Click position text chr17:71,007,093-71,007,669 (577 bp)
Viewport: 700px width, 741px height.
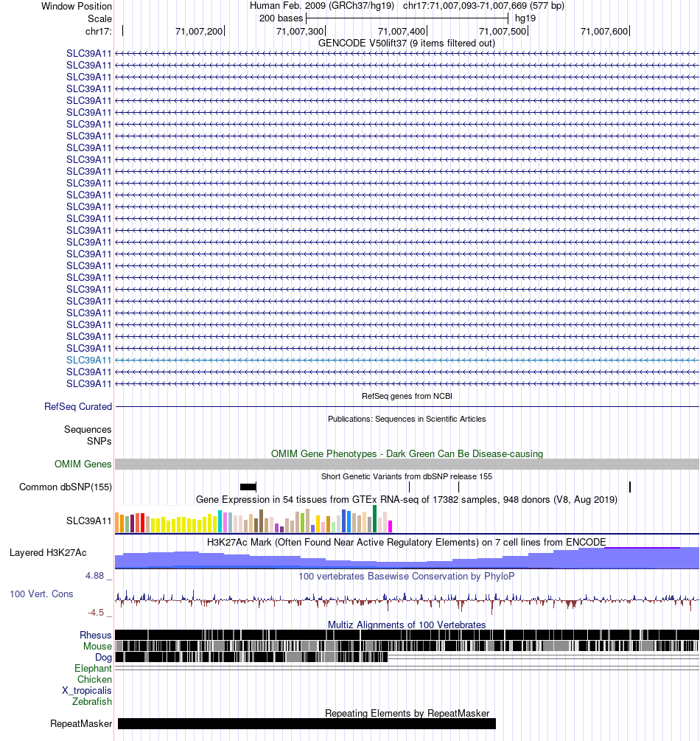coord(483,6)
